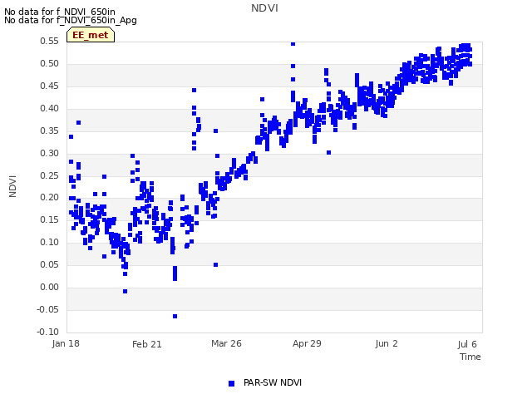The height and width of the screenshot is (399, 532).
Task: Click the PAR-SW NDVI legend text
Action: point(273,382)
